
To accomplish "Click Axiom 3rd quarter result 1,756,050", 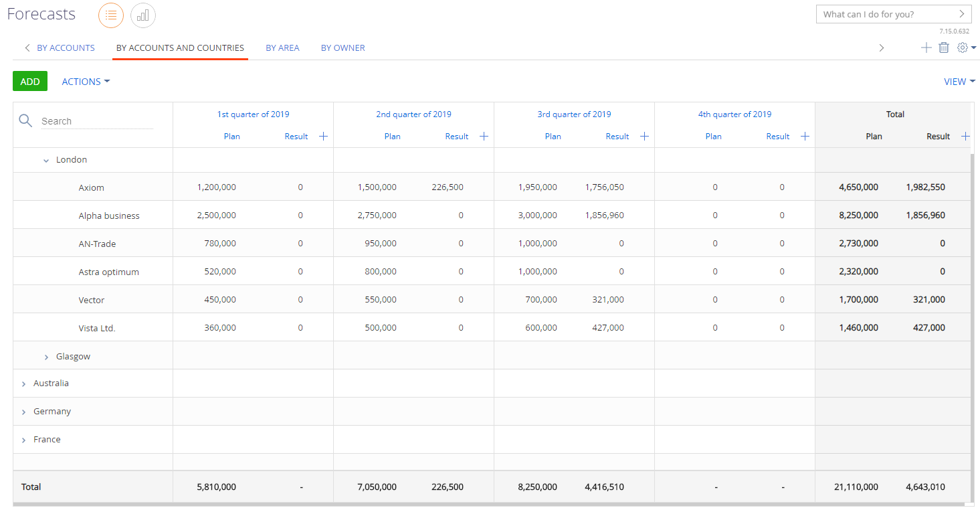I will [x=605, y=187].
